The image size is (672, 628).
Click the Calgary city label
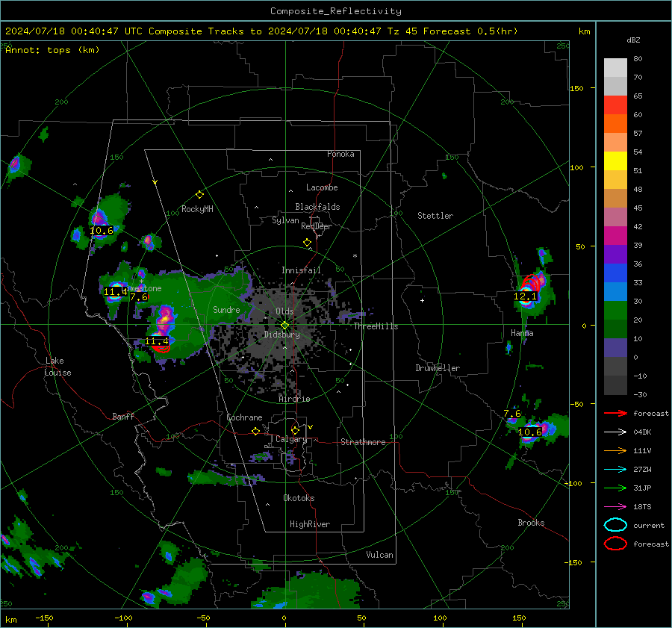(291, 439)
